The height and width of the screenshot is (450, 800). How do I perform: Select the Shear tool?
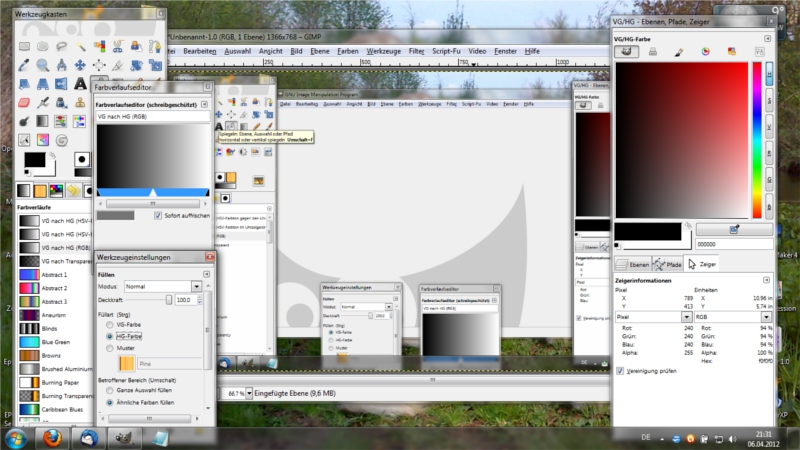(24, 84)
